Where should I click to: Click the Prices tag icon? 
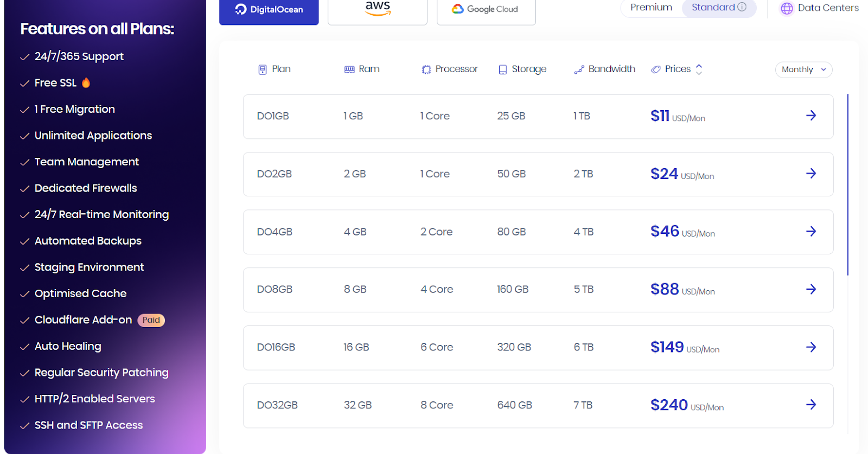[656, 69]
